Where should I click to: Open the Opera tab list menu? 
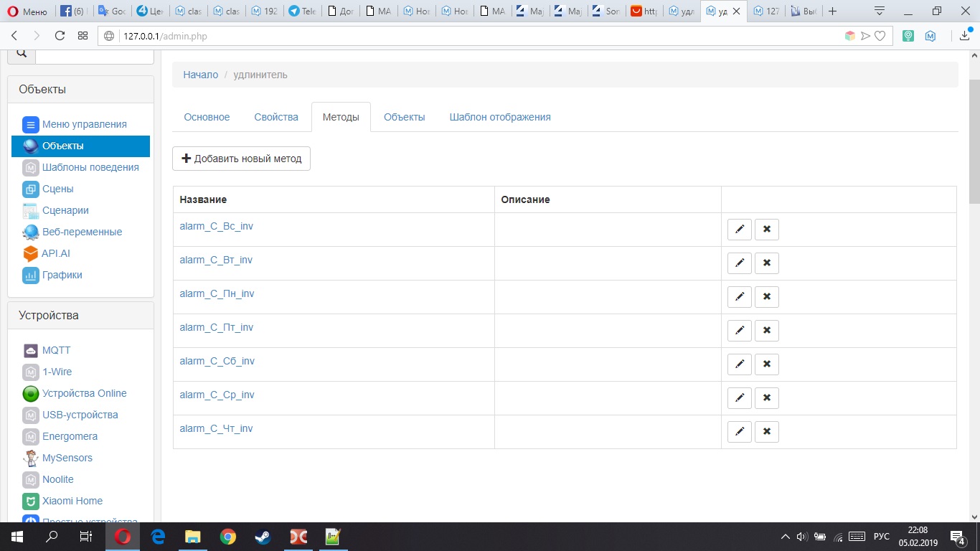[x=880, y=11]
